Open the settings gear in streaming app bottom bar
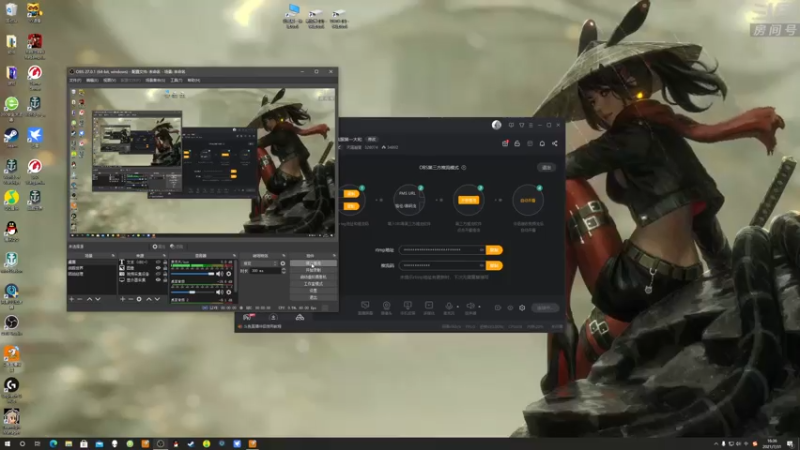 pyautogui.click(x=522, y=308)
